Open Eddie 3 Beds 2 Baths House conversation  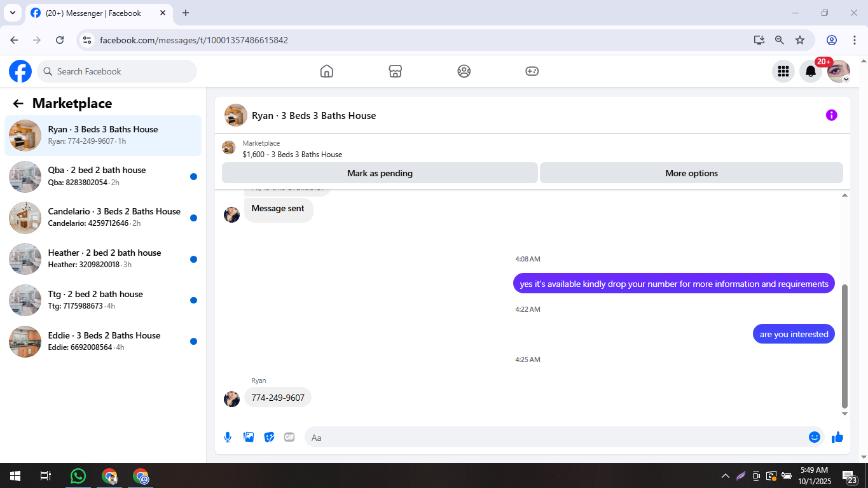coord(103,342)
